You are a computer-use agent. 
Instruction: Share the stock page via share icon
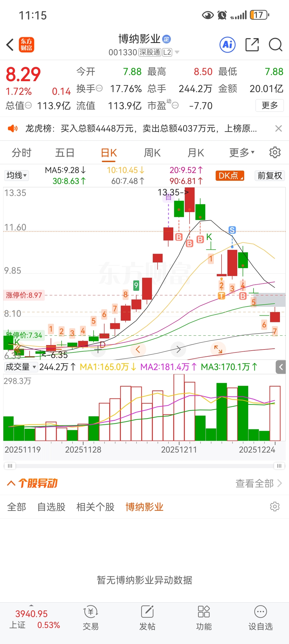click(252, 45)
